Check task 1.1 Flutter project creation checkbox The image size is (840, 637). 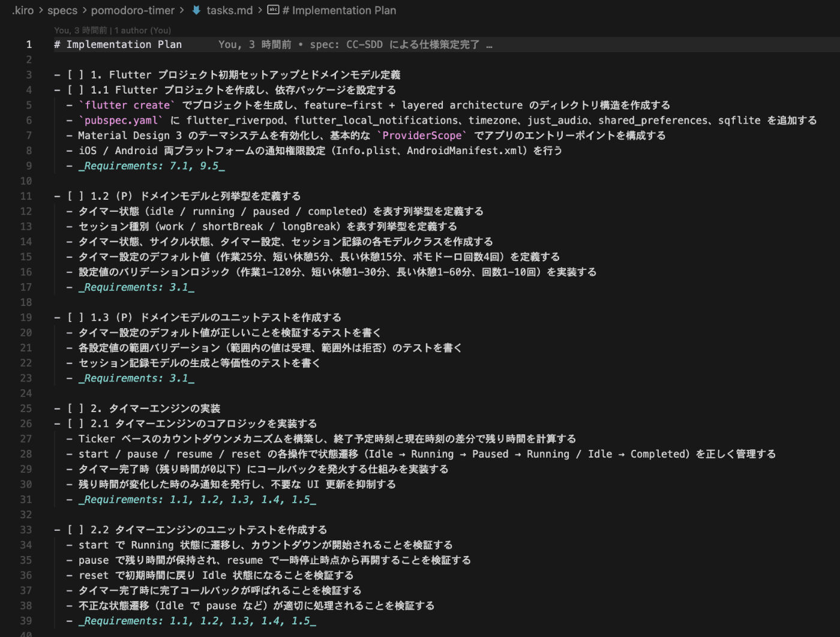click(x=75, y=90)
